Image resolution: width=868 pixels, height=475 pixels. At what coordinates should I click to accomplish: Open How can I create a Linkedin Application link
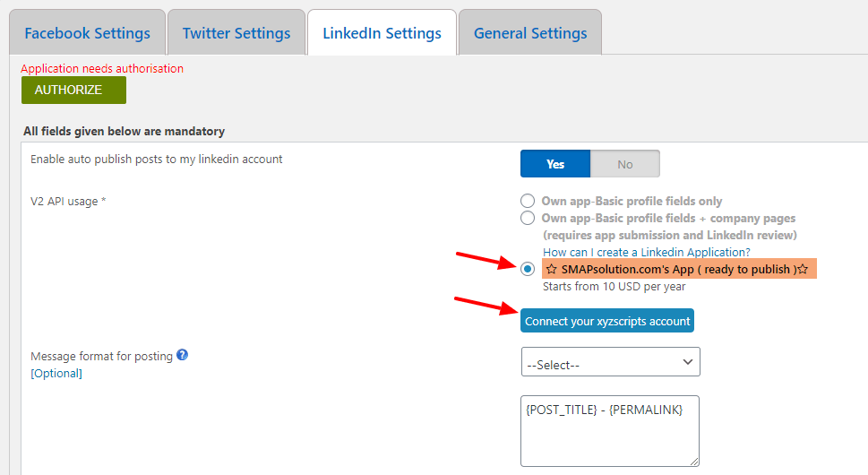[x=646, y=252]
